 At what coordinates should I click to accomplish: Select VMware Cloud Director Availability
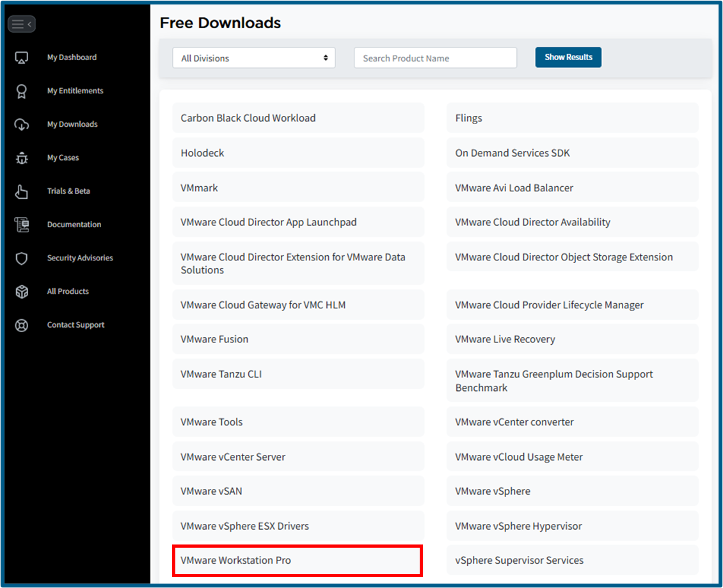tap(572, 222)
